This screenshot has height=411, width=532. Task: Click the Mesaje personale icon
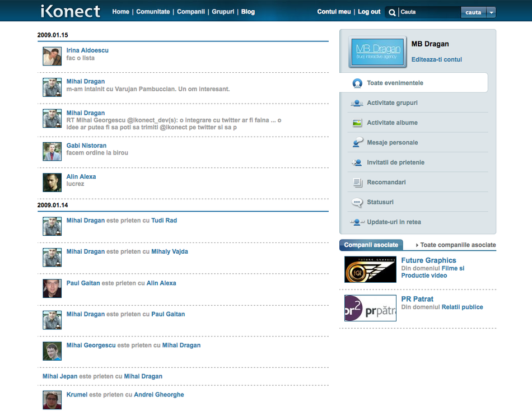(357, 143)
